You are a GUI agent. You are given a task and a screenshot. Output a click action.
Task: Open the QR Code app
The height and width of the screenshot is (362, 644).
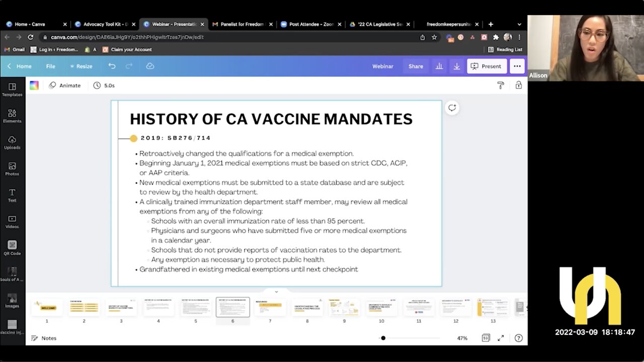[x=12, y=248]
